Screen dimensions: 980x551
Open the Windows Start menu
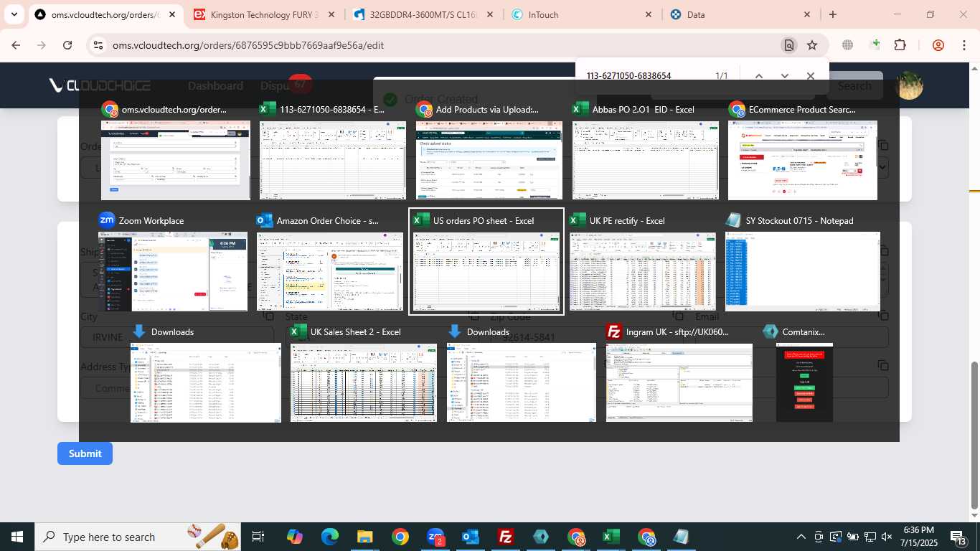(x=17, y=537)
